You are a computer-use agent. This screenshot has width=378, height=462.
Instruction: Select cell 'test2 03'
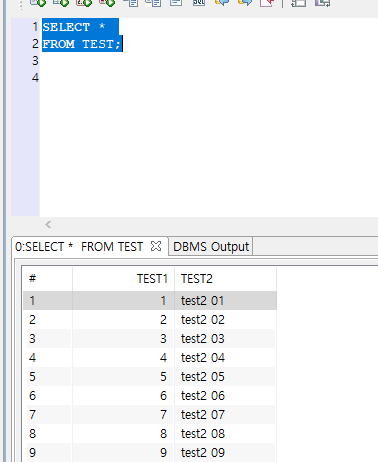[x=225, y=339]
